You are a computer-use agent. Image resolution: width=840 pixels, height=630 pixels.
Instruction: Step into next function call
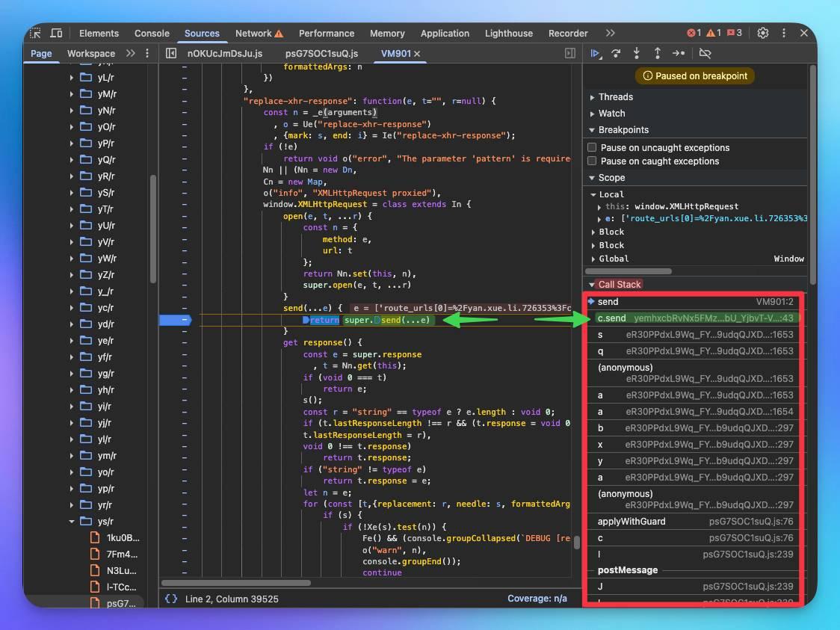(x=637, y=53)
